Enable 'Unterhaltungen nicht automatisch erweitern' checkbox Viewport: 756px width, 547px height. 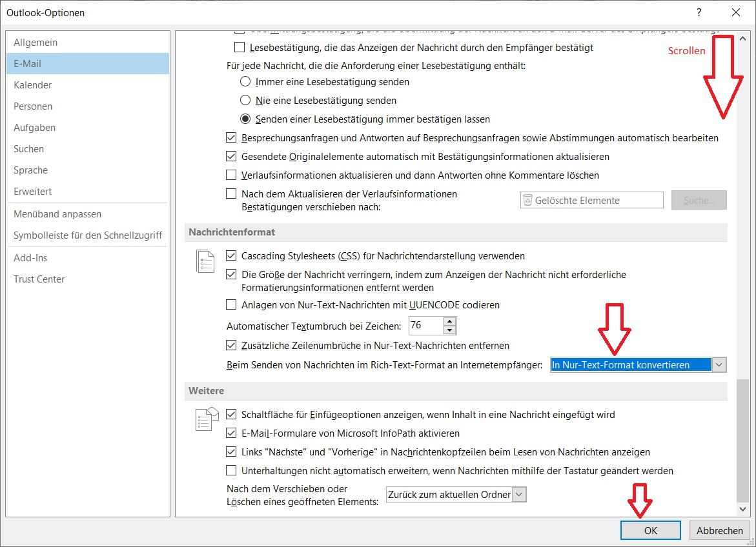tap(231, 470)
